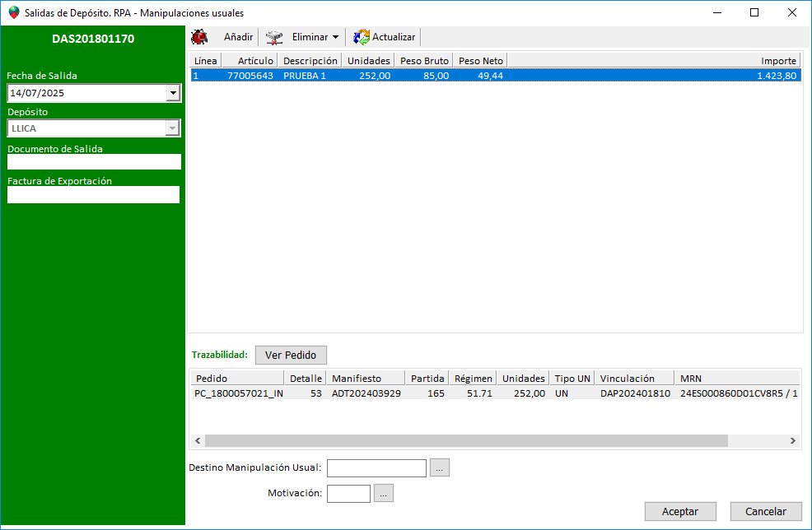The height and width of the screenshot is (530, 812).
Task: Focus the Documento de Salida field
Action: point(93,162)
